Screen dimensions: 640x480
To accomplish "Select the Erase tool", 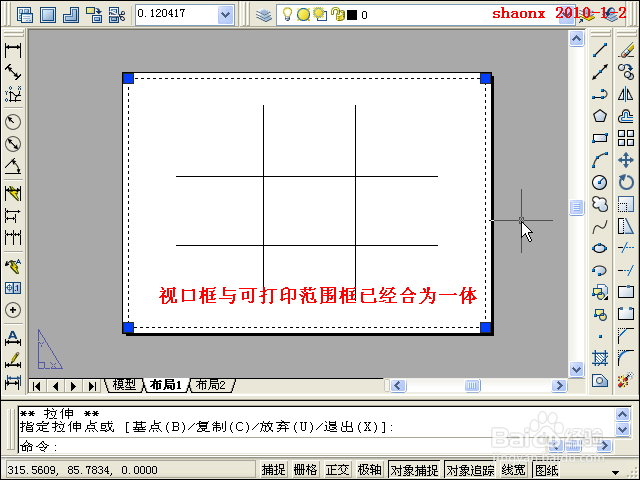I will point(626,50).
